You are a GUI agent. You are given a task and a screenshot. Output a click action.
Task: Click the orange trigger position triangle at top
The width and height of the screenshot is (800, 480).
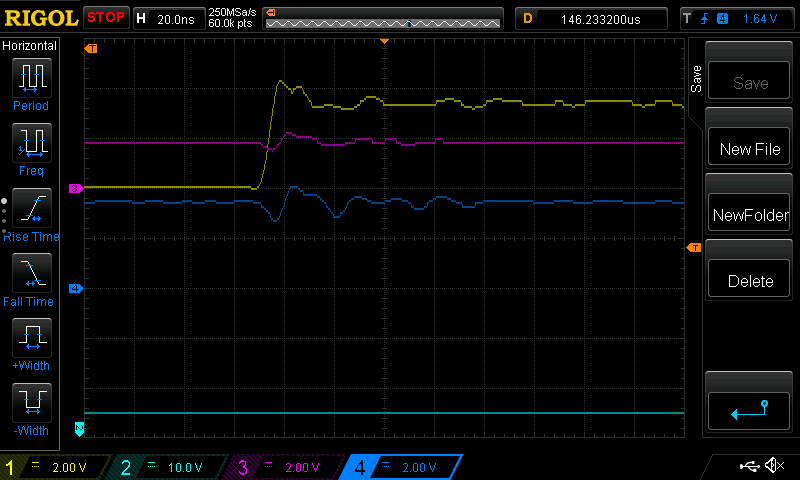tap(385, 41)
